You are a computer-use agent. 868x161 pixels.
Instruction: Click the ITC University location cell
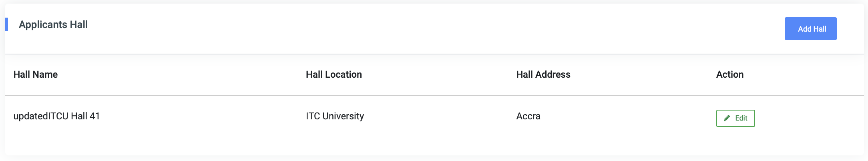coord(335,116)
